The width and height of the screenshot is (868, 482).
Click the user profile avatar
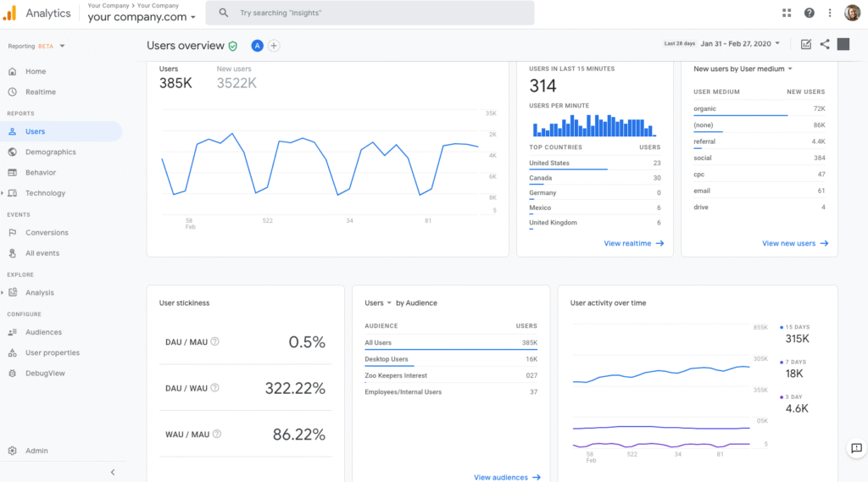click(x=852, y=13)
